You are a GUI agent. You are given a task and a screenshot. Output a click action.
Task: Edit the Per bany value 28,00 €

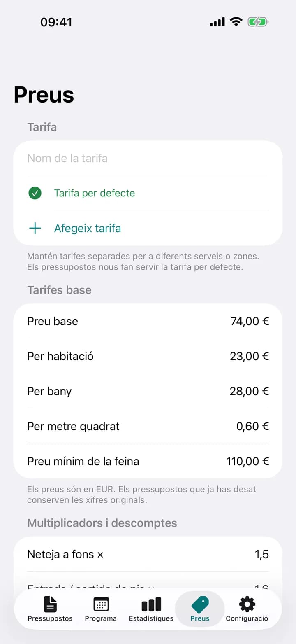pos(250,391)
